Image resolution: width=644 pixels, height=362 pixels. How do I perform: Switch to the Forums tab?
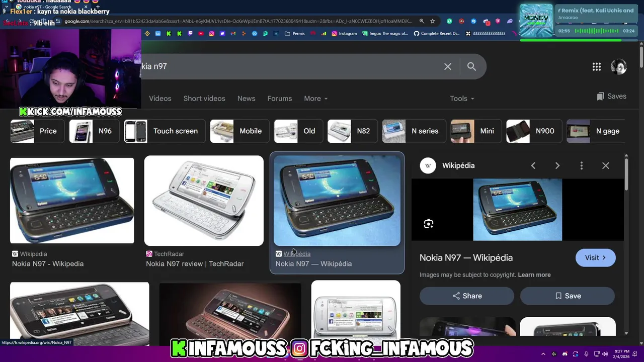tap(280, 99)
